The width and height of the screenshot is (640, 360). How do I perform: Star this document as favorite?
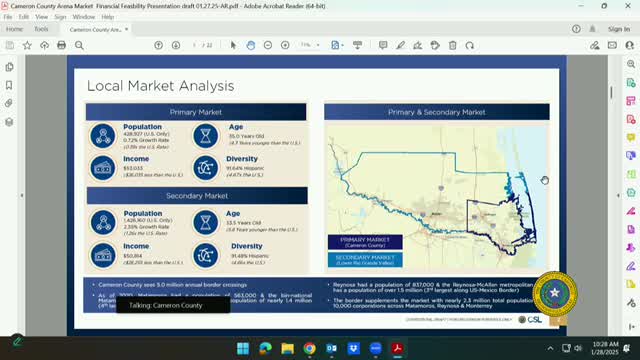[27, 45]
